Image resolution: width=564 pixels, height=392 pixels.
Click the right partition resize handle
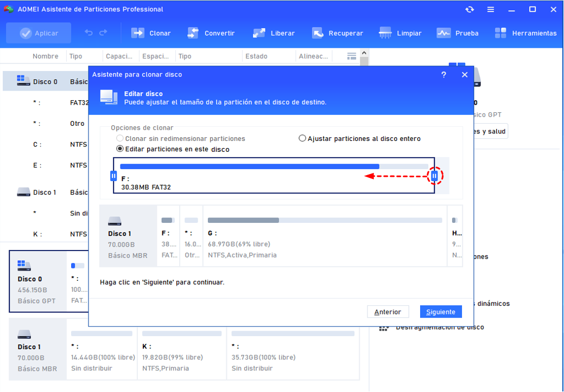tap(434, 176)
